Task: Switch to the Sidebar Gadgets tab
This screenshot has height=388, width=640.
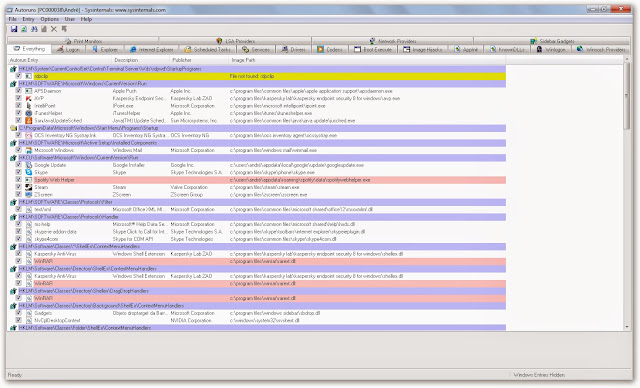Action: 552,41
